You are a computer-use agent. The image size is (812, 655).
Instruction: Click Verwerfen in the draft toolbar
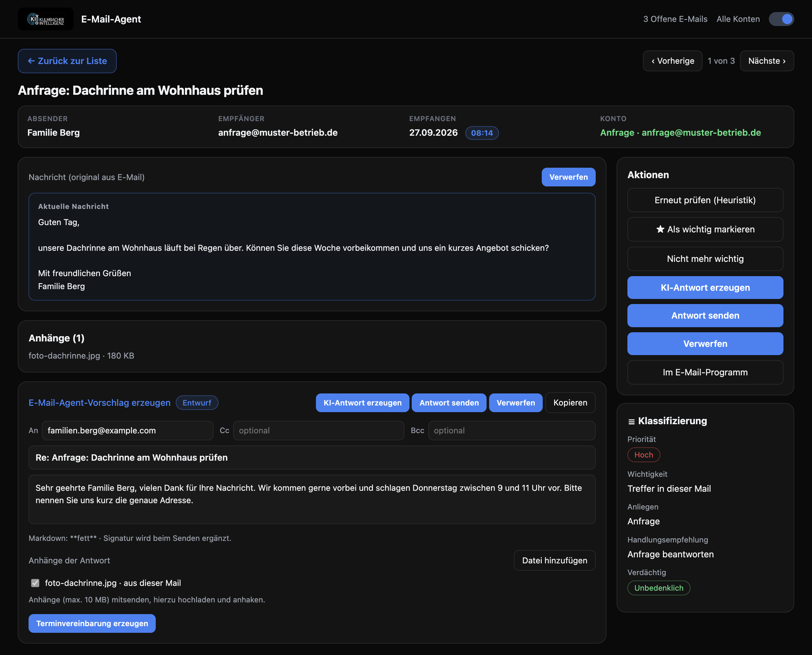pos(516,403)
